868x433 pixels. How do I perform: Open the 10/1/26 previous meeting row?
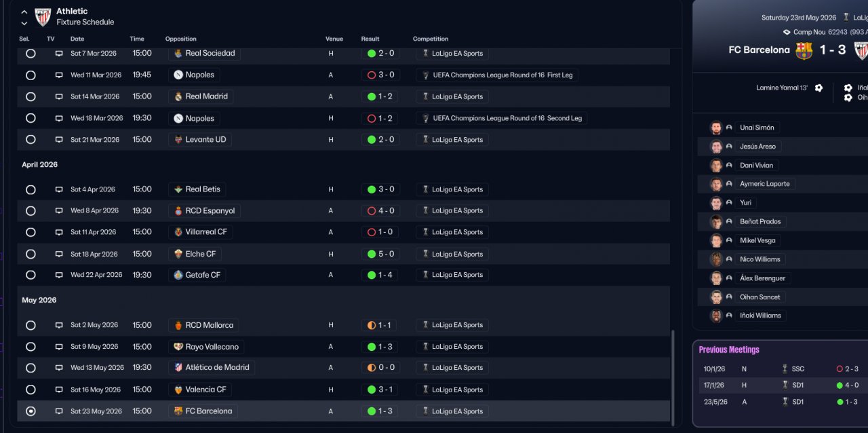pyautogui.click(x=783, y=369)
